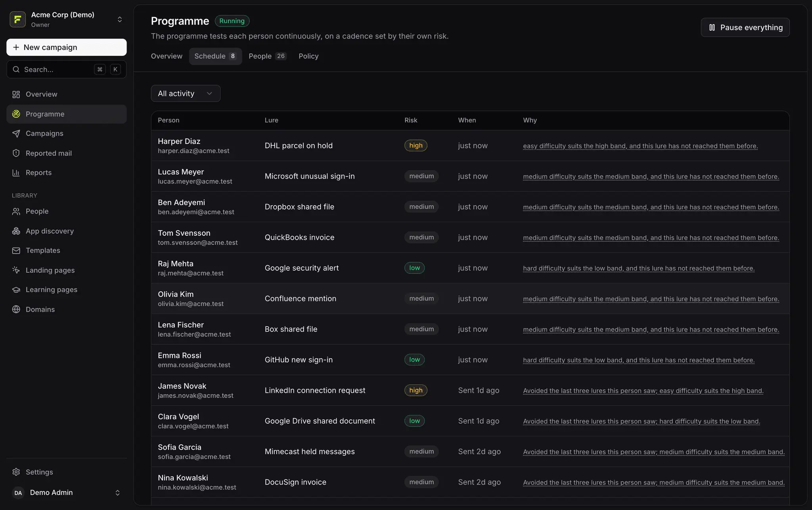The width and height of the screenshot is (812, 510).
Task: Click QuickBooks invoice lure
Action: [x=299, y=237]
